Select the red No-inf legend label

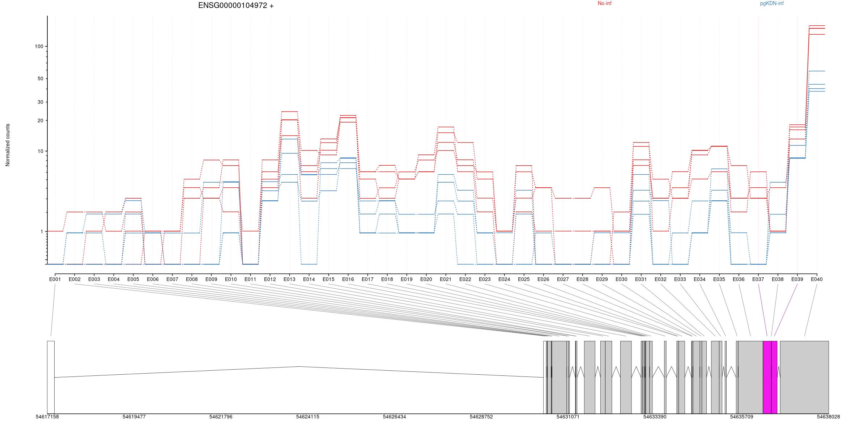[x=604, y=3]
